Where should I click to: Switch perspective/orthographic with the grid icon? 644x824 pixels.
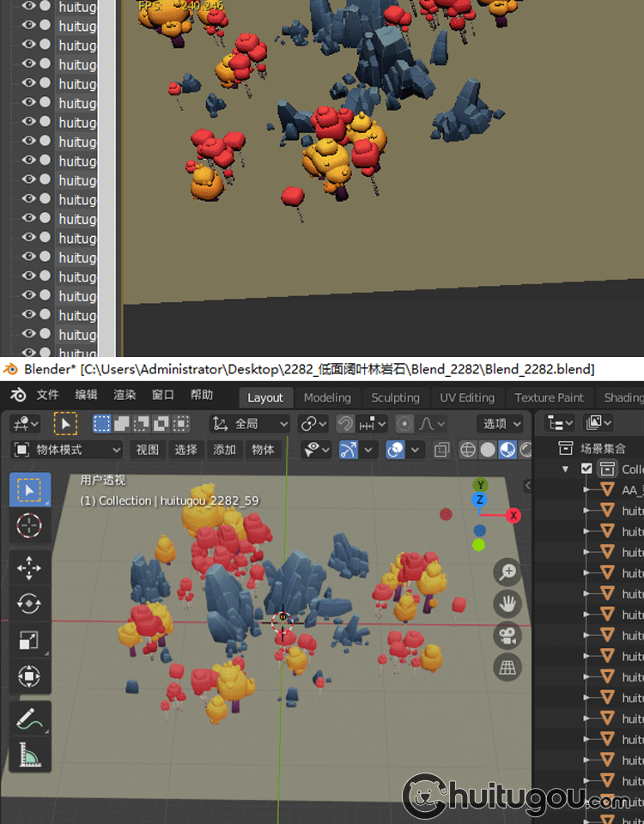click(x=507, y=667)
